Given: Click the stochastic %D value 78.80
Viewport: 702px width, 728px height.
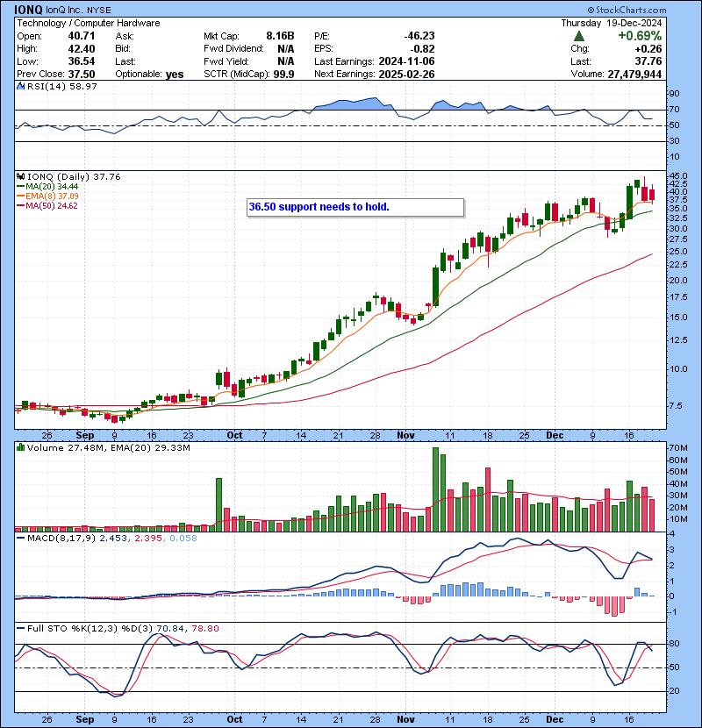Looking at the screenshot, I should (x=204, y=629).
